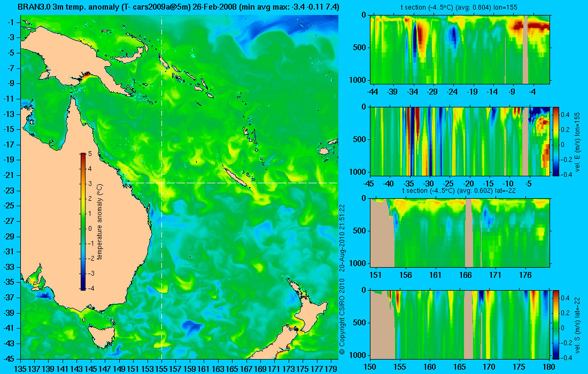The width and height of the screenshot is (588, 374).
Task: Click the vel. S (m/s) lat=-22 colorbar
Action: pos(555,324)
